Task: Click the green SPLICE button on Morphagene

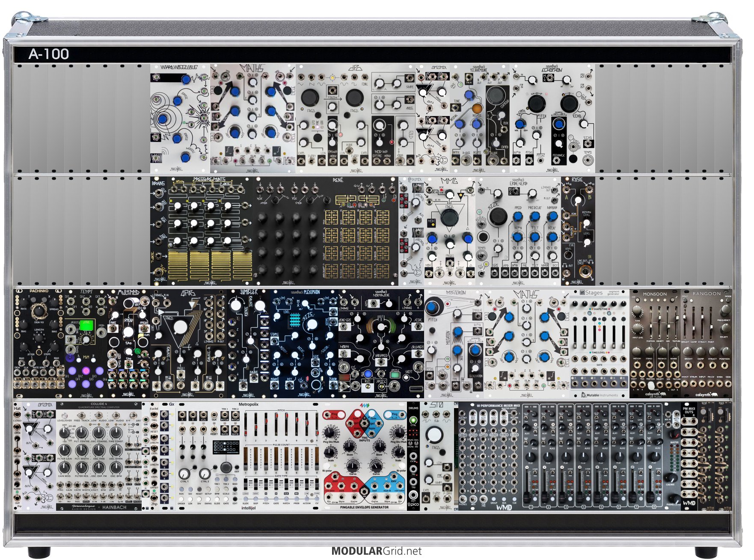Action: coord(395,375)
